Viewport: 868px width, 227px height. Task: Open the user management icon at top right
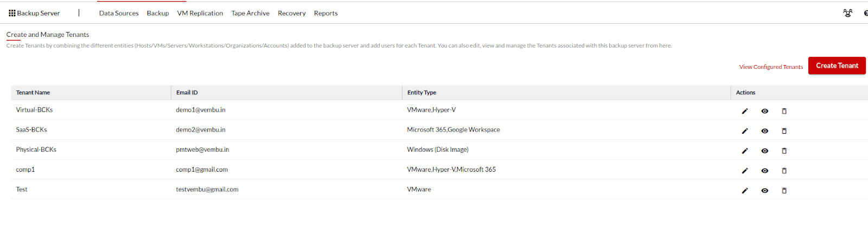point(847,13)
